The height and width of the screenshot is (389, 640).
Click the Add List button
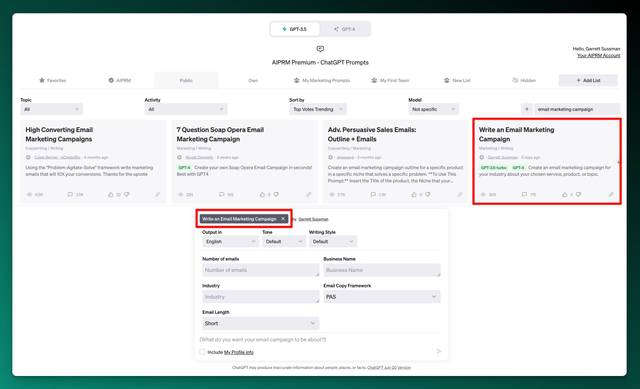(x=588, y=80)
